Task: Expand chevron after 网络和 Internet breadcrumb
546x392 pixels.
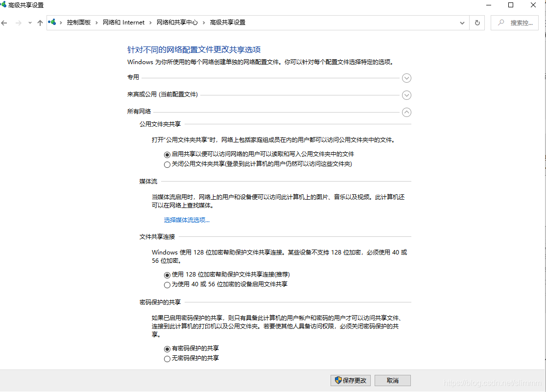Action: pos(150,23)
